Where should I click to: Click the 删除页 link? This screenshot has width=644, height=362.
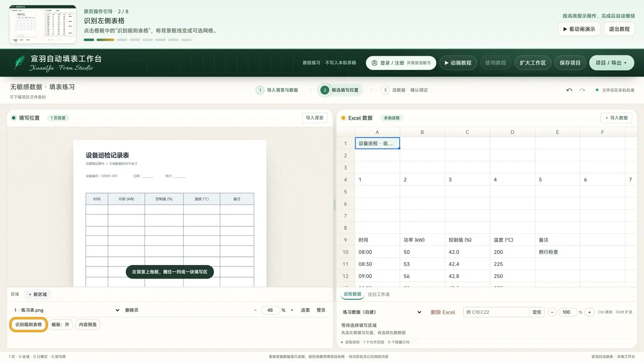click(132, 310)
